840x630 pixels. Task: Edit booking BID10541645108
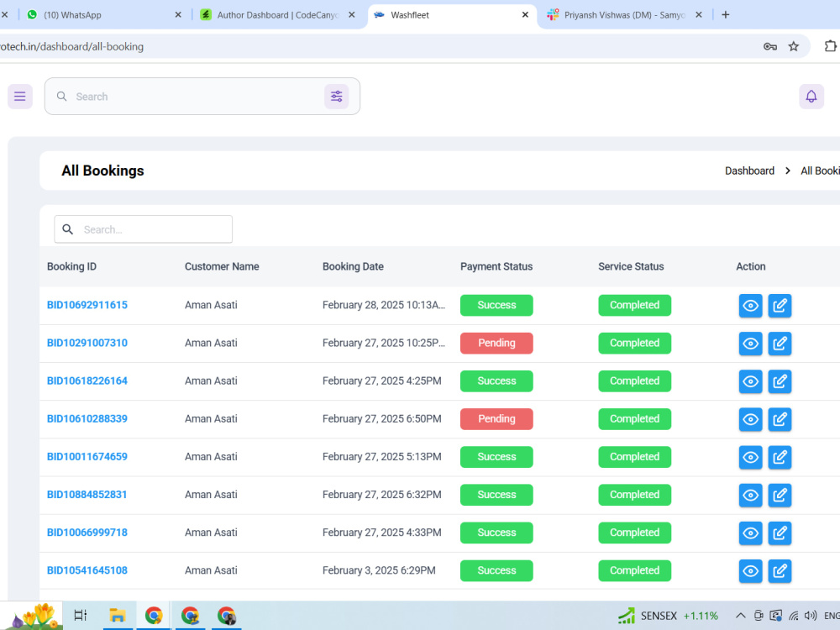tap(780, 571)
